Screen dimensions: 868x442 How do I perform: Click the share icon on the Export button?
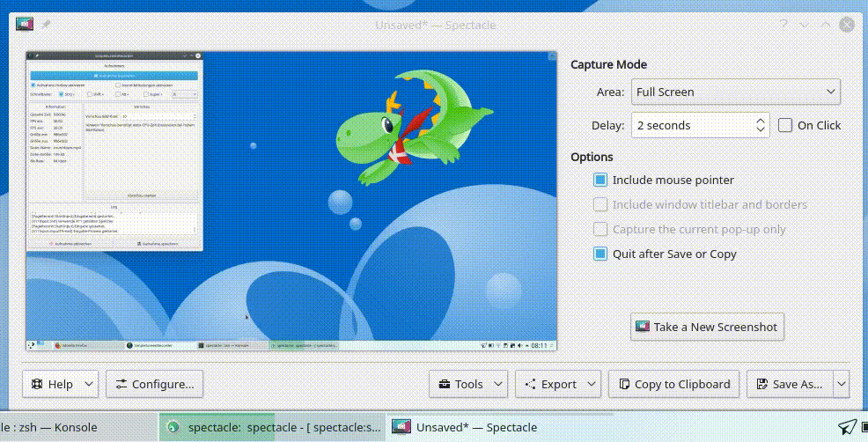click(x=530, y=384)
